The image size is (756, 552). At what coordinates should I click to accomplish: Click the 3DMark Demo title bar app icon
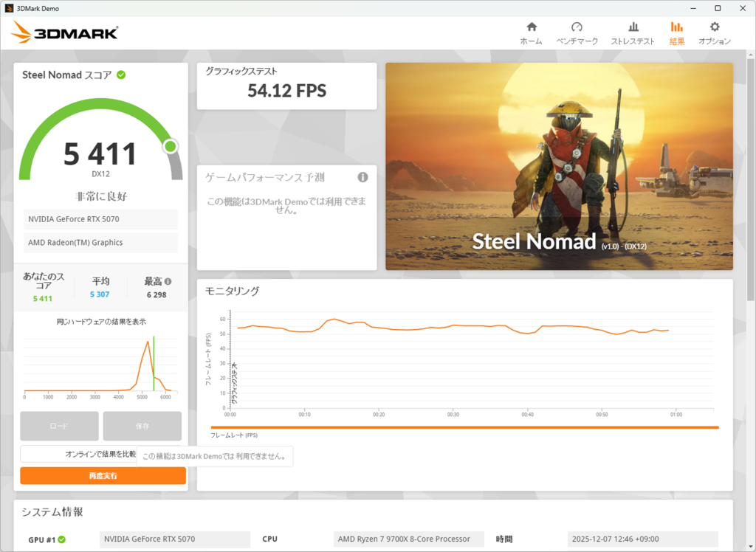tap(9, 8)
